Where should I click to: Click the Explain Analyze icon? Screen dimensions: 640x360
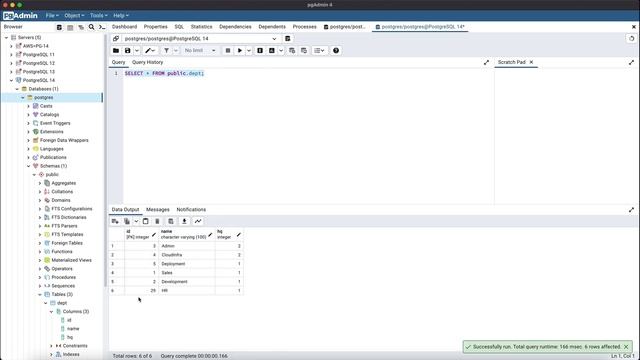(x=272, y=51)
